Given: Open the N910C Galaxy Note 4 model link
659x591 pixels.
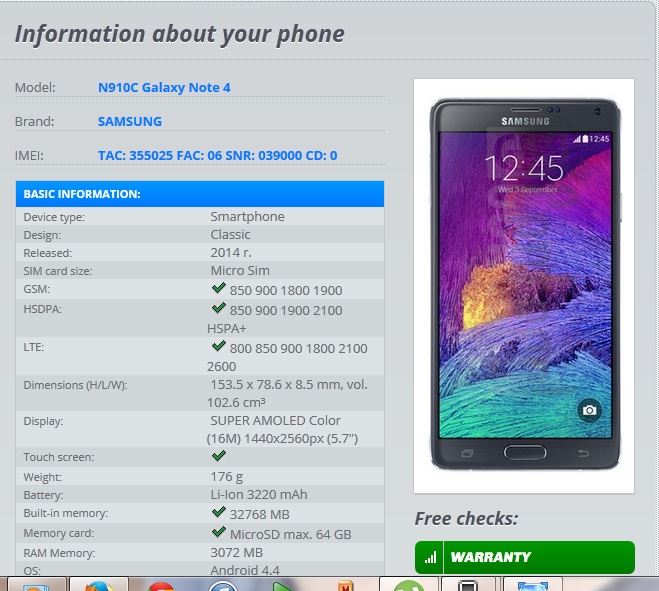Looking at the screenshot, I should pos(164,87).
